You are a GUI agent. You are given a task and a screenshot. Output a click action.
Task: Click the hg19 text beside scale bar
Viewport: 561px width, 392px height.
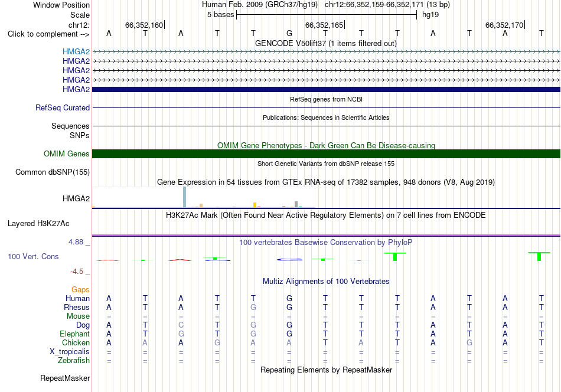coord(430,15)
